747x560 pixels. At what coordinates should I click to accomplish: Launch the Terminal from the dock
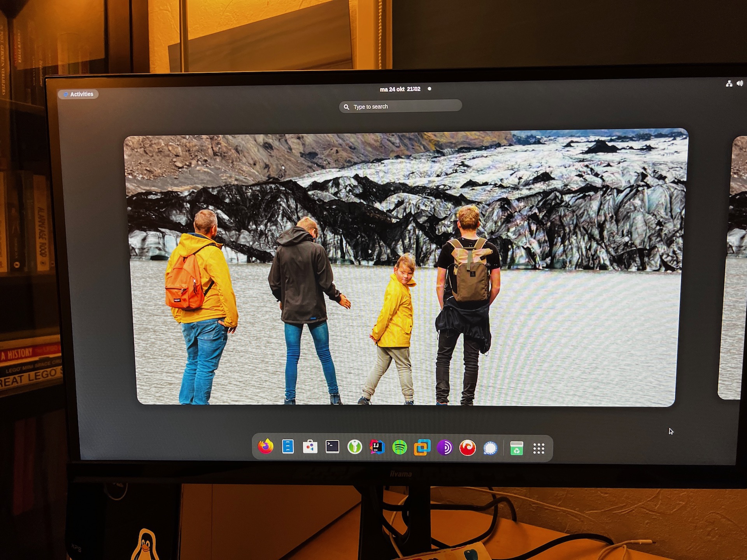coord(332,447)
